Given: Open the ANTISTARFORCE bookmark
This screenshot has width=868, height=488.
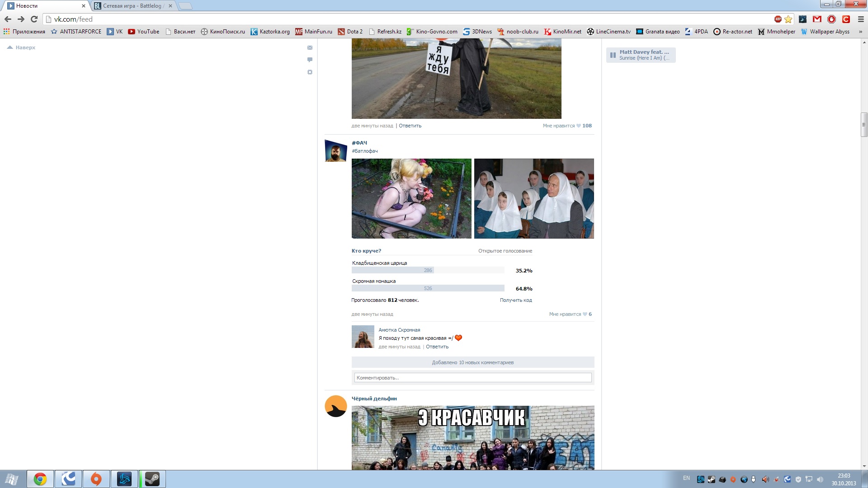Looking at the screenshot, I should (x=76, y=32).
